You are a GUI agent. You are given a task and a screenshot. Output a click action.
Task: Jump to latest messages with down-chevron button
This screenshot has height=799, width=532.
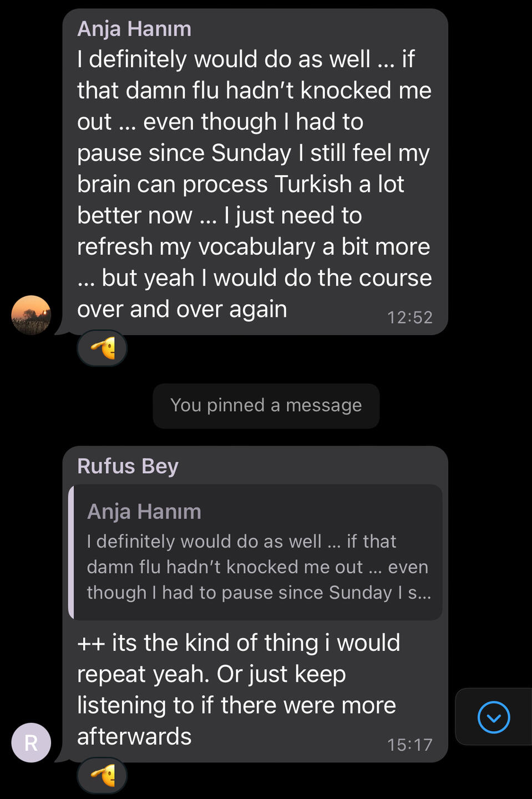pos(493,717)
